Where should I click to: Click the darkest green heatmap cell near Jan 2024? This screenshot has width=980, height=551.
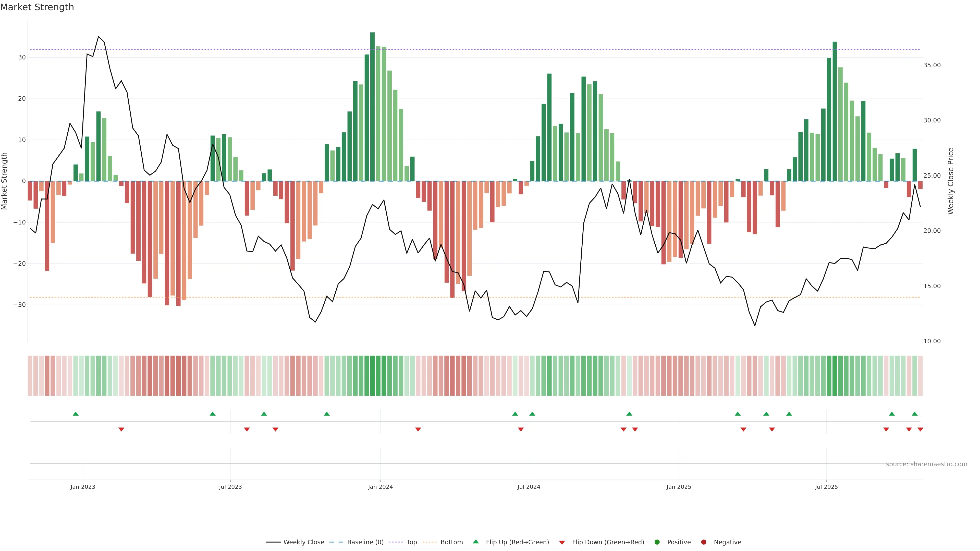click(x=372, y=376)
